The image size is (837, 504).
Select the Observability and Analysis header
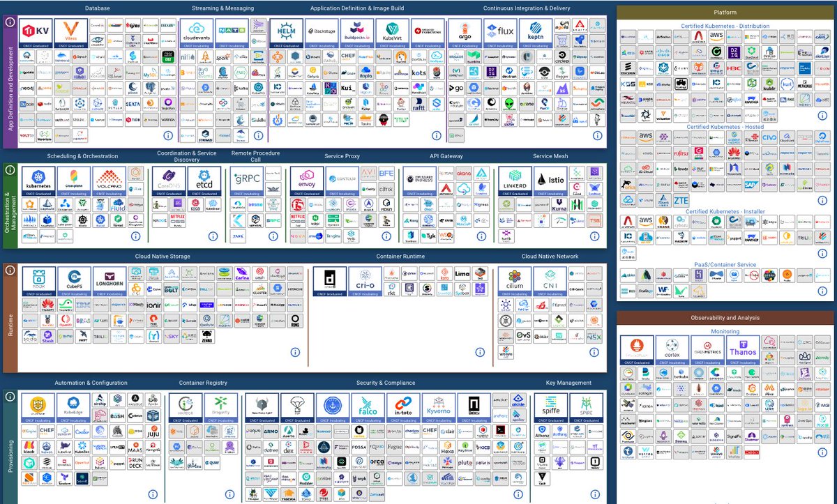725,318
